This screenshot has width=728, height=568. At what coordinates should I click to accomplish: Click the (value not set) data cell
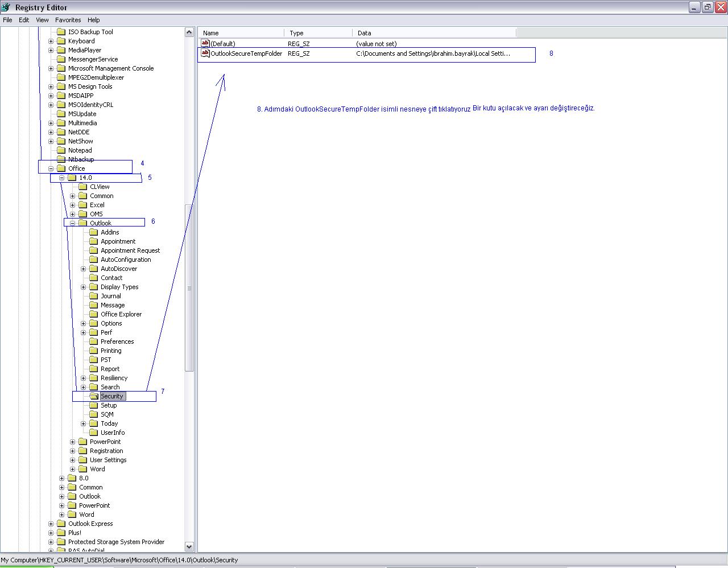tap(377, 43)
